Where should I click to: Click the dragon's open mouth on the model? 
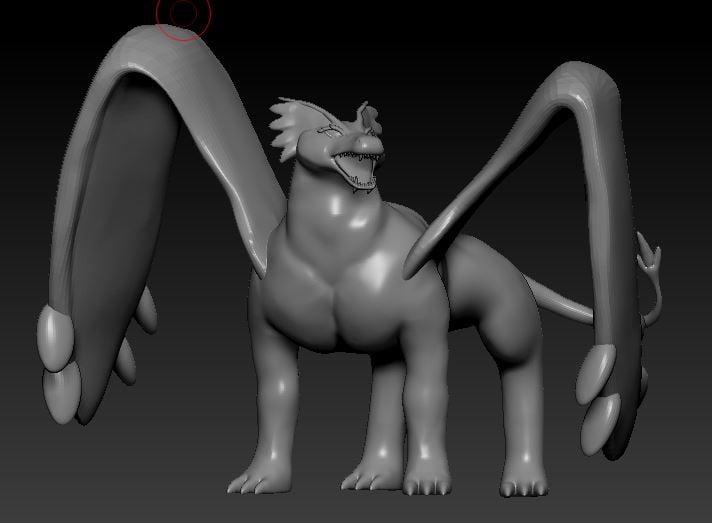point(357,170)
